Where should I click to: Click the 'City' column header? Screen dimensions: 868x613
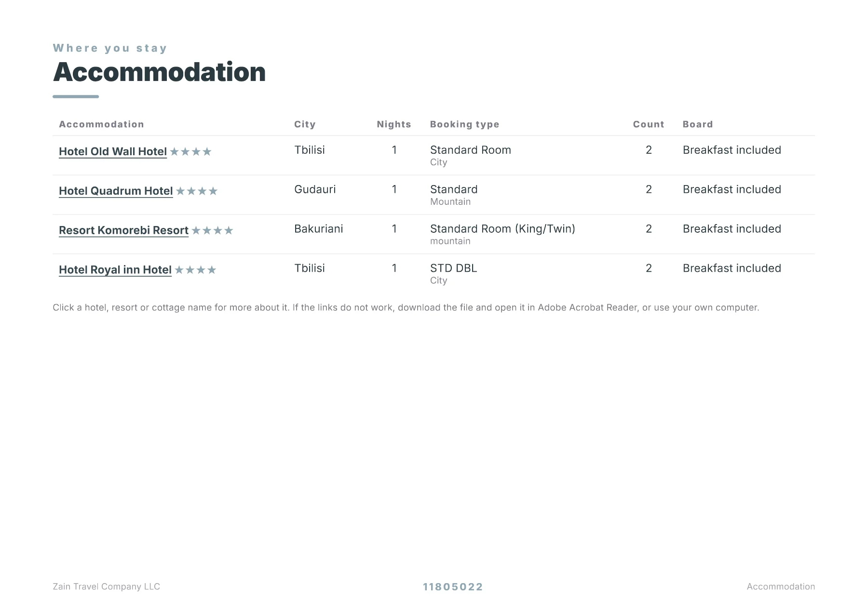(305, 124)
